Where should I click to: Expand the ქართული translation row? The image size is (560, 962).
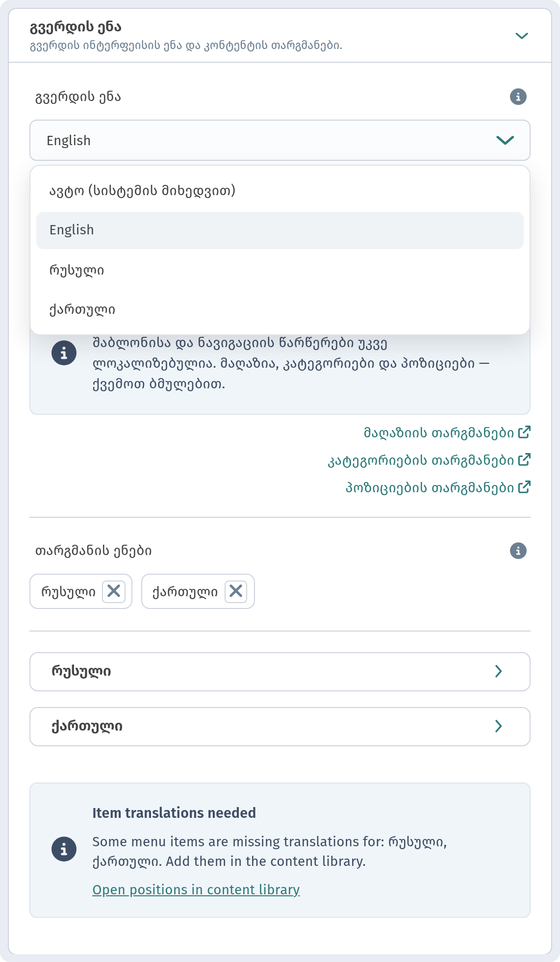click(x=280, y=727)
